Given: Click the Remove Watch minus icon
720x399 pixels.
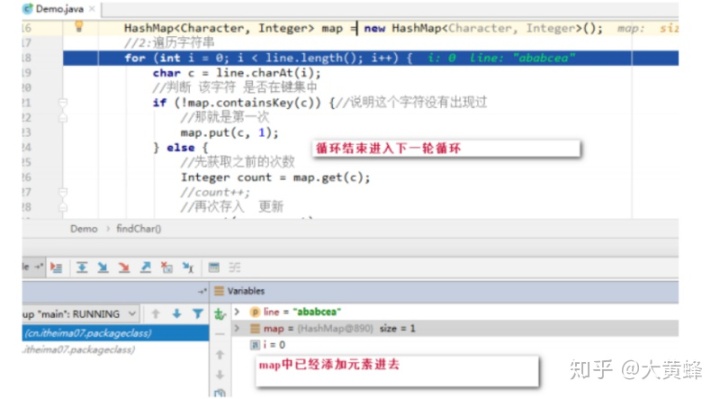Looking at the screenshot, I should click(220, 334).
